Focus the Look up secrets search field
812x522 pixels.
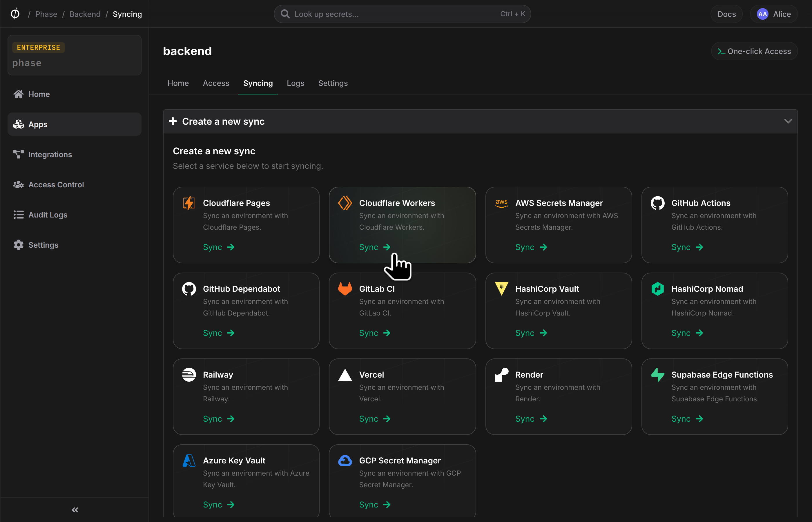pos(402,14)
